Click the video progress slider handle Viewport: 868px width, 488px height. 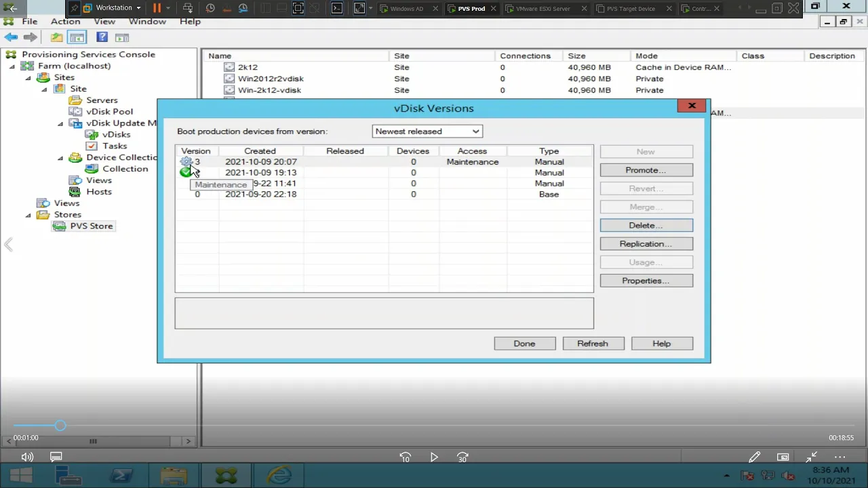point(60,426)
